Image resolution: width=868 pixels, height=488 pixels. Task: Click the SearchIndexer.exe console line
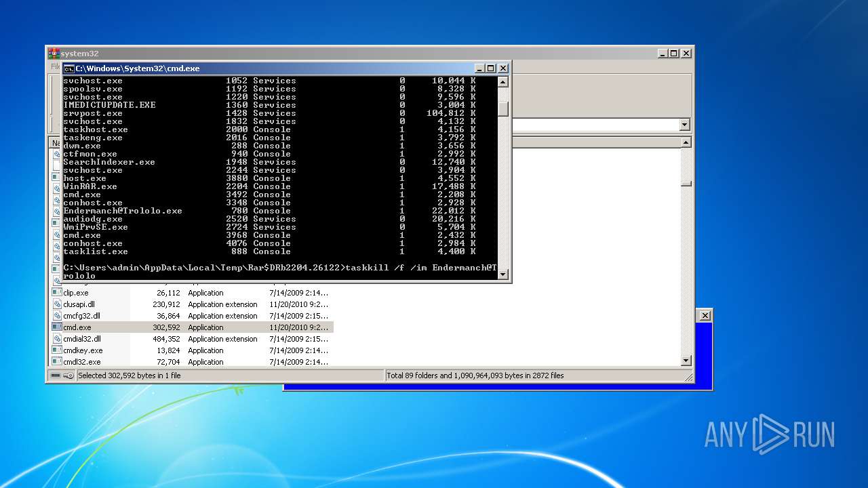click(269, 162)
